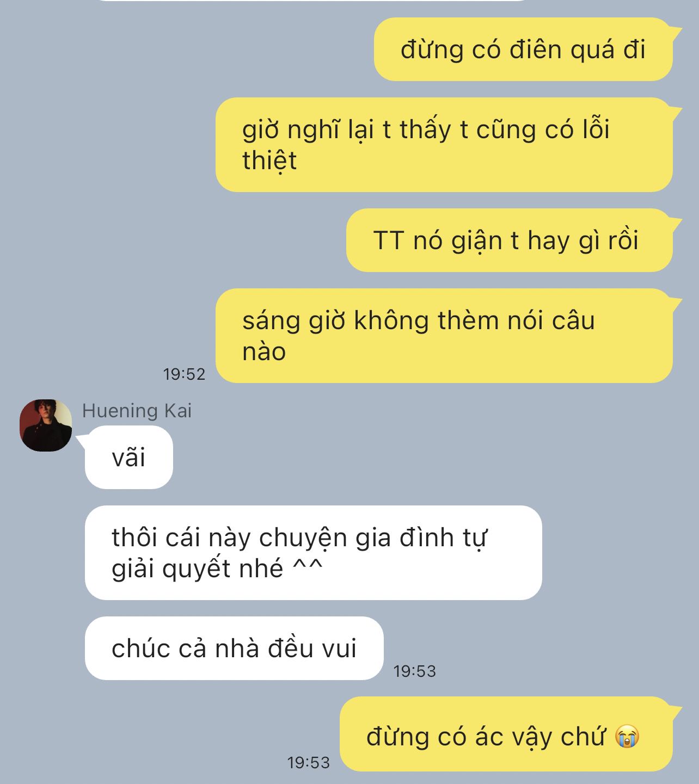
Task: Select the "thôi cái này chuyện gia đình" message
Action: pos(314,553)
